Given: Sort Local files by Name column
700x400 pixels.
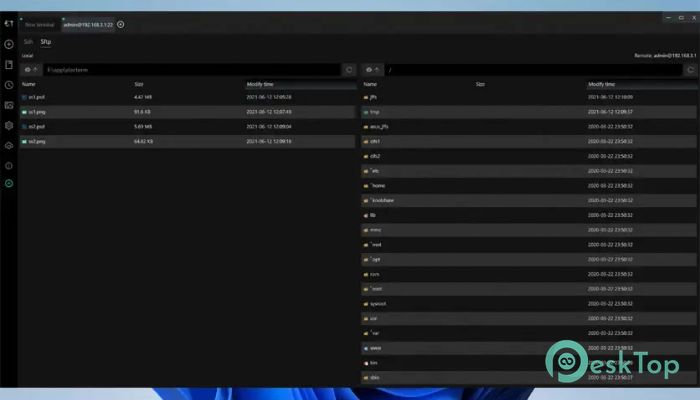Looking at the screenshot, I should pos(29,84).
